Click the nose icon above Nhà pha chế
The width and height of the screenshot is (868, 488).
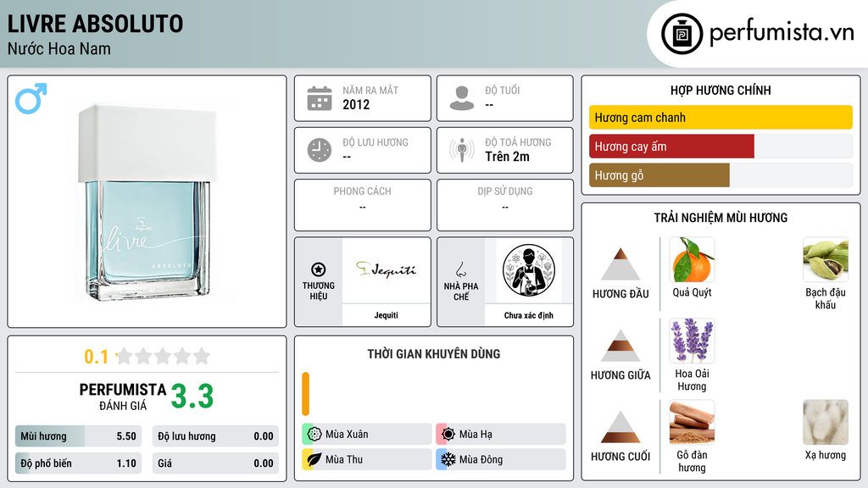coord(460,269)
